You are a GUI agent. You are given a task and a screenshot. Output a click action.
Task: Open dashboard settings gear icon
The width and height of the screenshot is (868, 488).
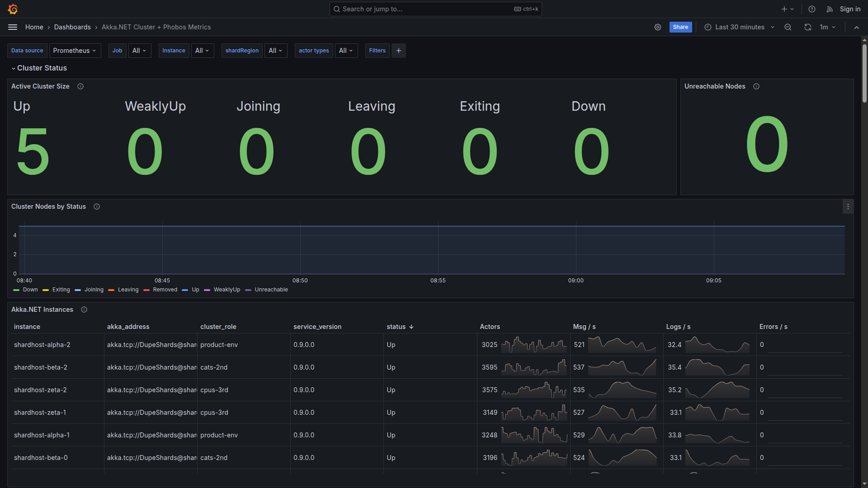tap(658, 27)
